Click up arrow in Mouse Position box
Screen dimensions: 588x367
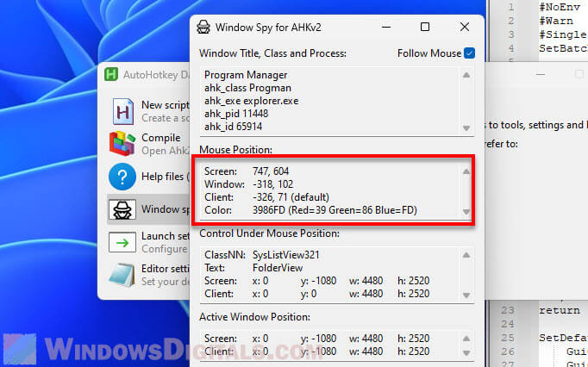pyautogui.click(x=466, y=171)
